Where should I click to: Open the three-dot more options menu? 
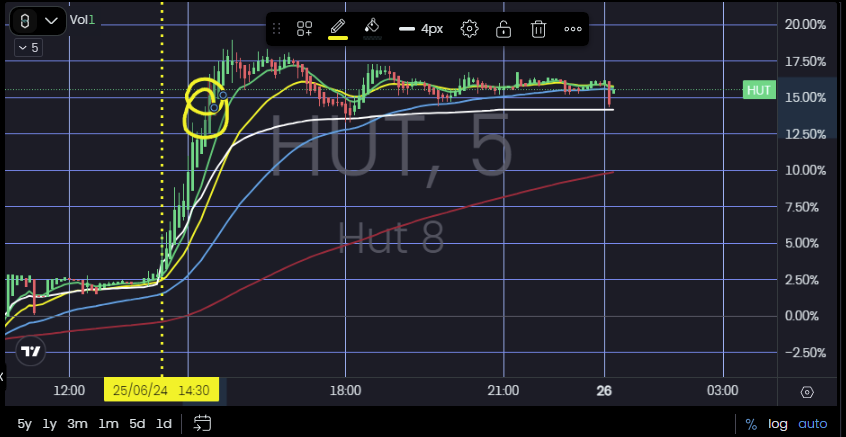tap(573, 28)
